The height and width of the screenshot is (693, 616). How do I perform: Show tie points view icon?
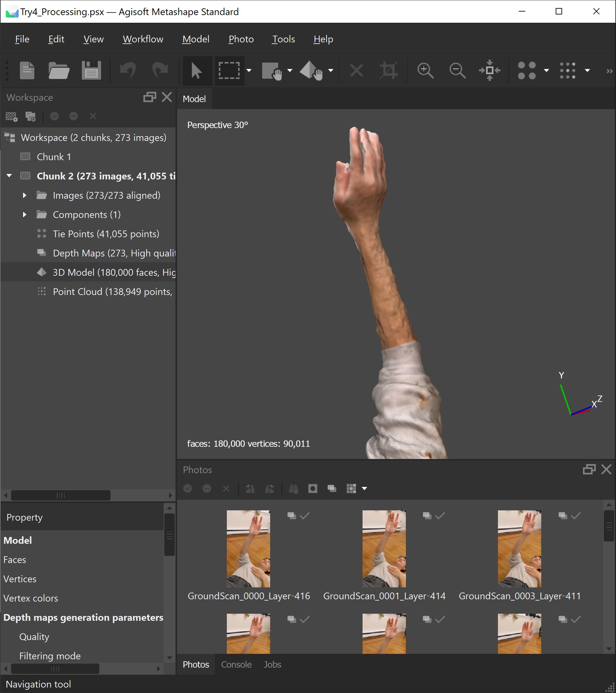[x=527, y=71]
